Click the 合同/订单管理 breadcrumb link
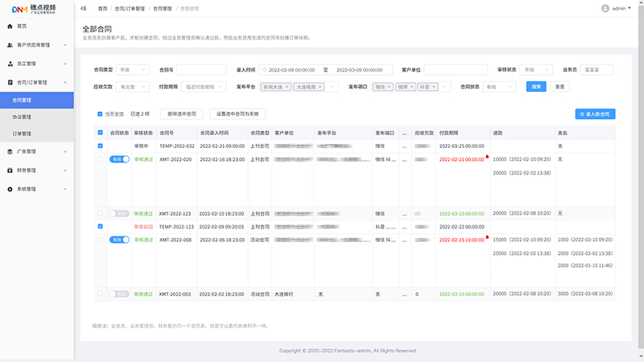The image size is (644, 362). click(x=130, y=9)
